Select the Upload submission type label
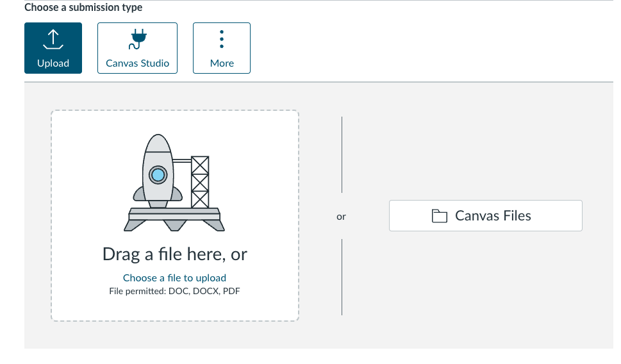The image size is (621, 364). [x=53, y=63]
